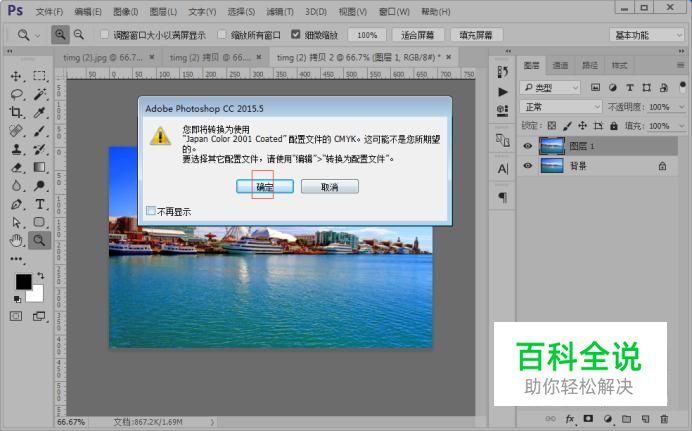Image resolution: width=692 pixels, height=431 pixels.
Task: Open the Paragraph panel icon
Action: coord(503,197)
